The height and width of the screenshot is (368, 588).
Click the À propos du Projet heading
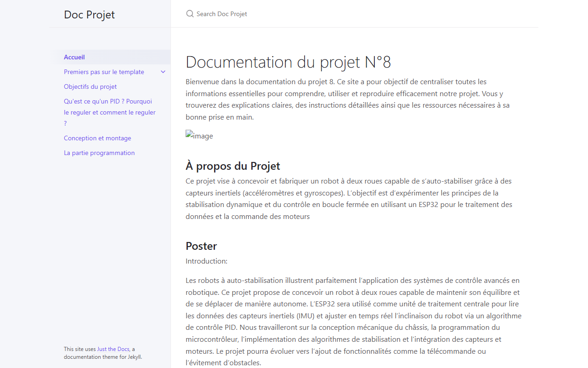coord(233,166)
